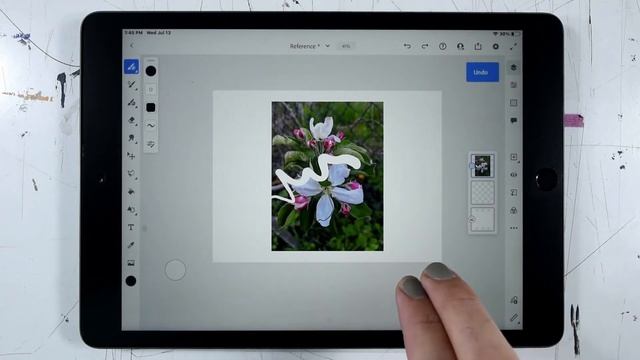
Task: Select the Lasso selection tool
Action: pyautogui.click(x=131, y=174)
